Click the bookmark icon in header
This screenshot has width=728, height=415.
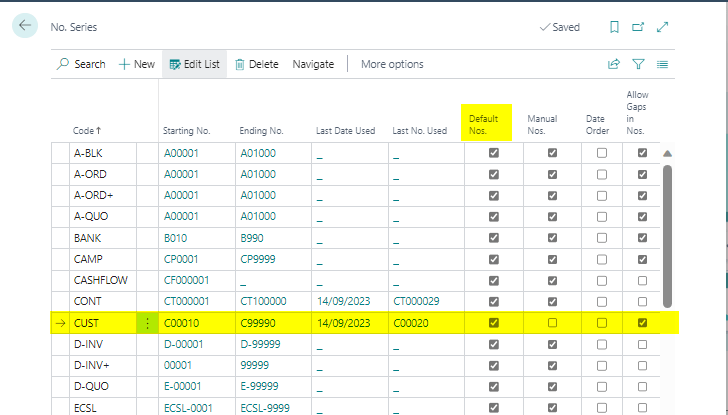coord(614,27)
